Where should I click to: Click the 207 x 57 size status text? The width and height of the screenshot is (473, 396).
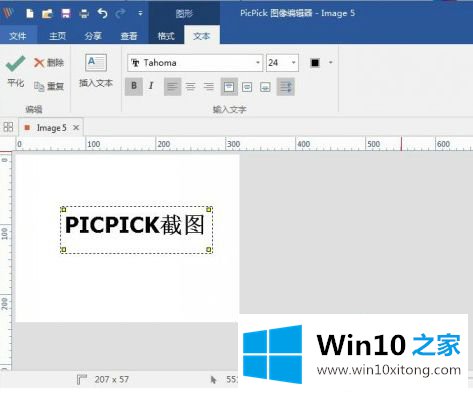tap(112, 379)
